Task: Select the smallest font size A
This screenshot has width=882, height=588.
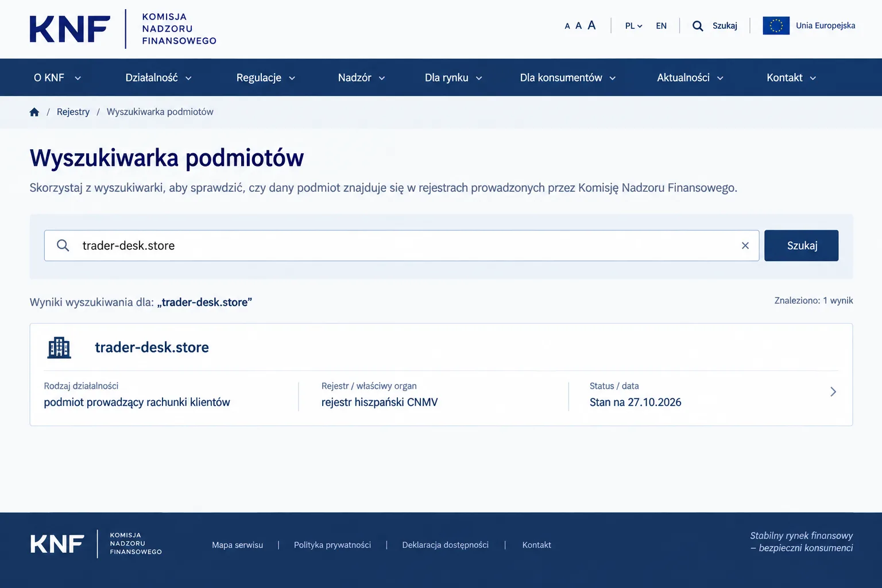Action: (567, 26)
